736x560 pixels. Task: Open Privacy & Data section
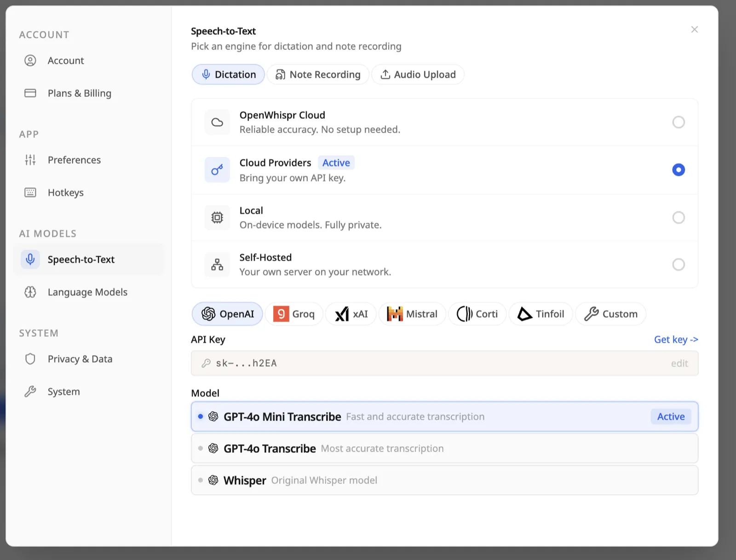[x=88, y=359]
